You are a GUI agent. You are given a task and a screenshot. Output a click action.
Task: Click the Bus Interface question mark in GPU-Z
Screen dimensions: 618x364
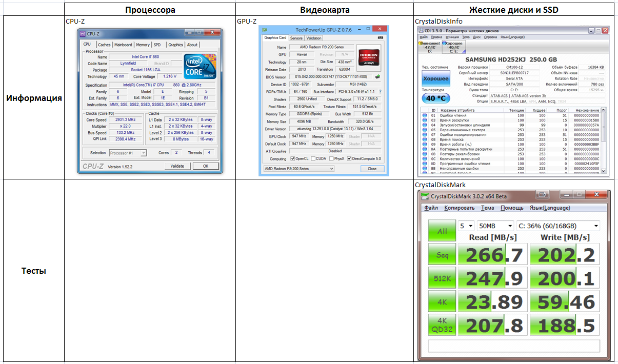(x=380, y=92)
